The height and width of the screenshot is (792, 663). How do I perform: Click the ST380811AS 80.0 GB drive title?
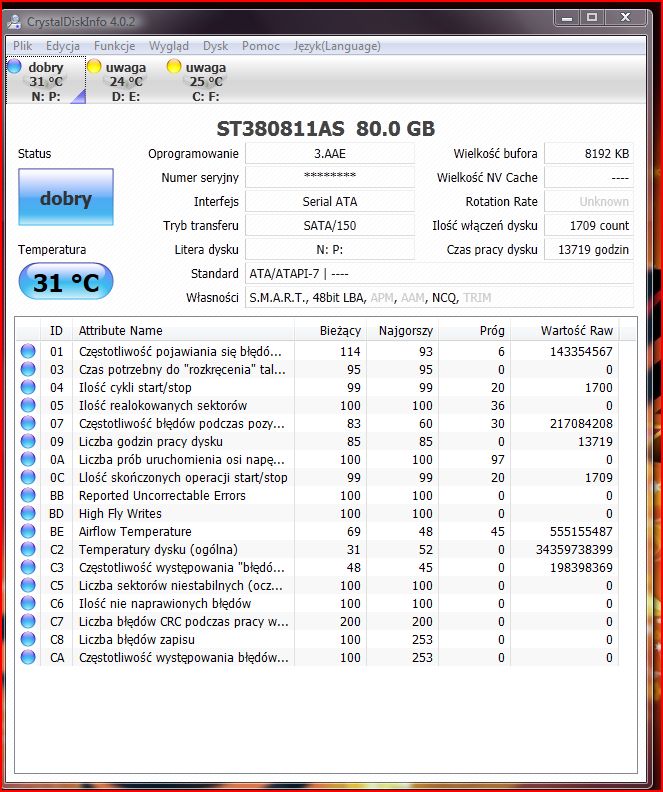326,128
